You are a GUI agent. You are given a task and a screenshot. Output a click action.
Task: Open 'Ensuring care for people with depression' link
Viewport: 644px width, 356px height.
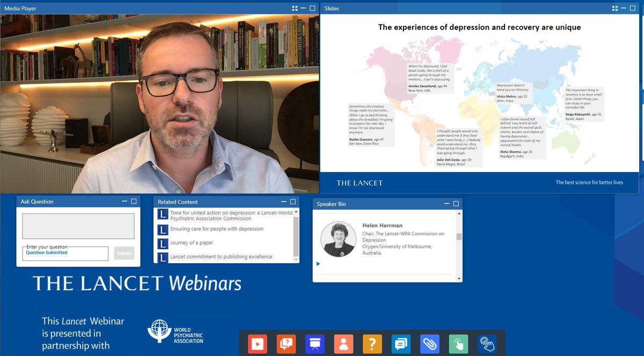[x=217, y=229]
